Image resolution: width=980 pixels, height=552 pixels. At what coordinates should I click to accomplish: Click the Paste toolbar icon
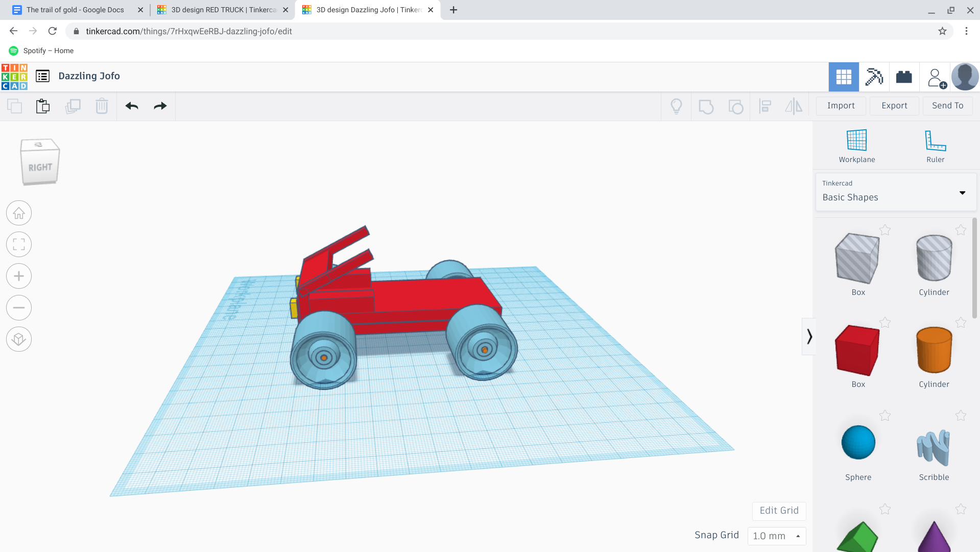[x=43, y=106]
